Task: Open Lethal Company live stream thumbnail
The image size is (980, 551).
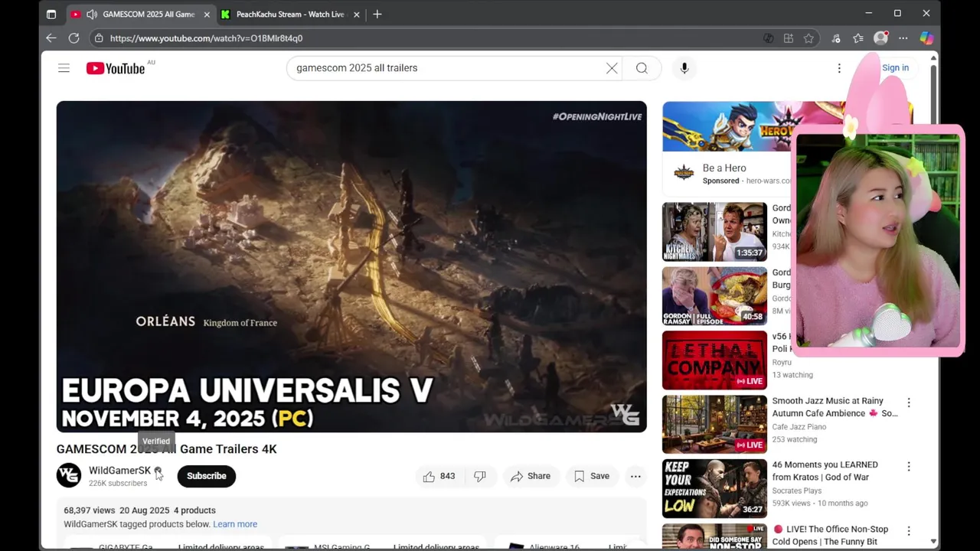Action: [x=714, y=360]
